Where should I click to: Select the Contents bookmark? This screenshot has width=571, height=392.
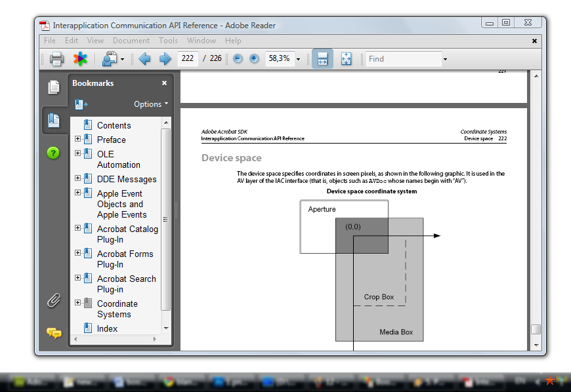pyautogui.click(x=114, y=125)
